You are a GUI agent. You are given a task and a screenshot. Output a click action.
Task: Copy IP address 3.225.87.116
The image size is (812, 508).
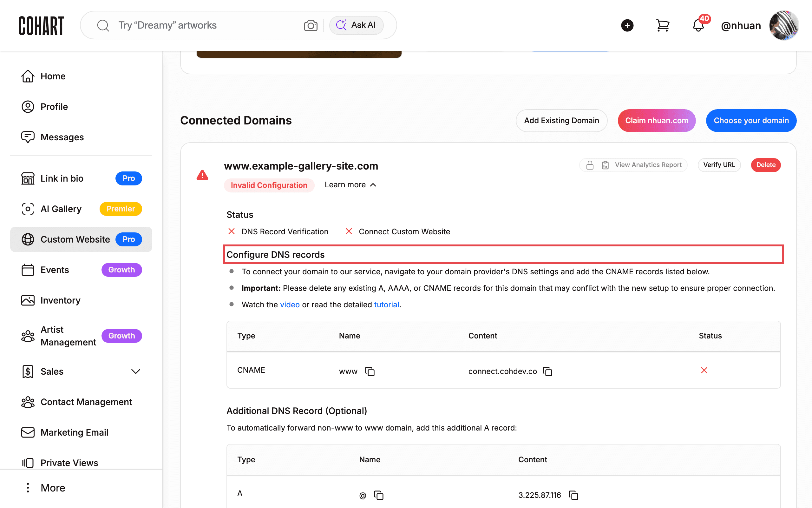(x=573, y=495)
